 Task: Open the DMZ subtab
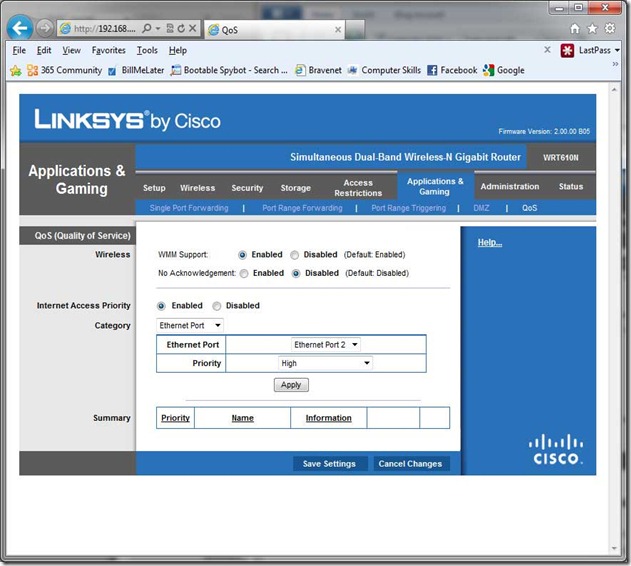pos(481,208)
